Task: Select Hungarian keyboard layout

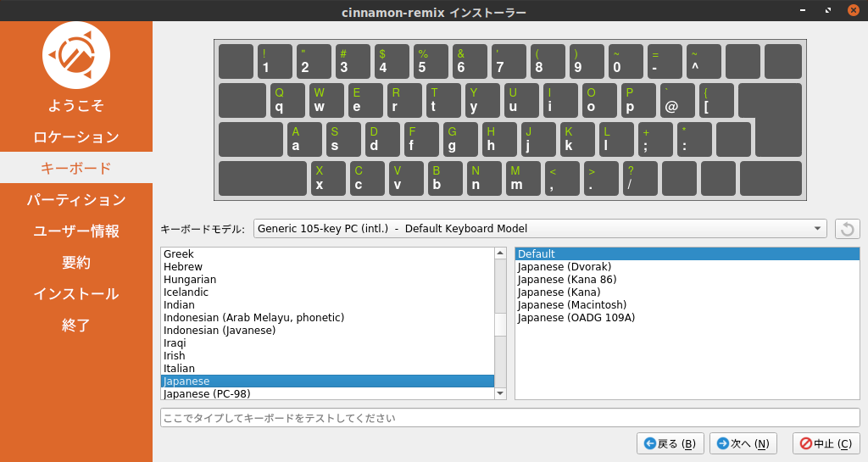Action: (327, 280)
